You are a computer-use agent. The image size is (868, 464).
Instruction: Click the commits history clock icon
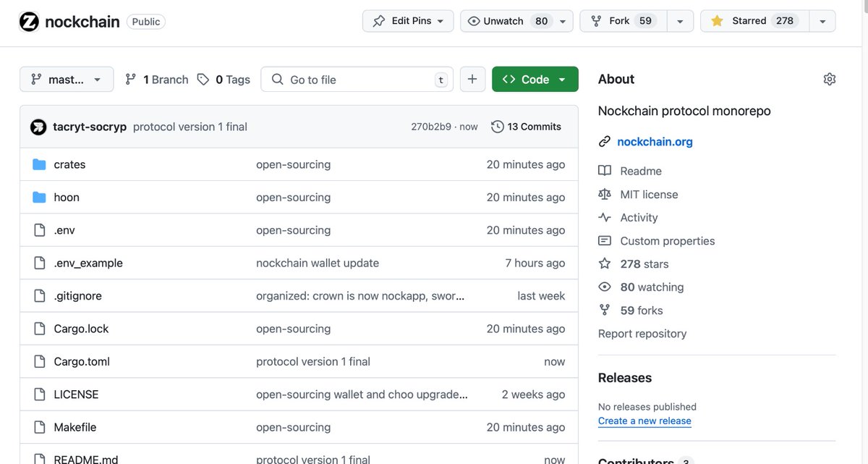coord(497,127)
